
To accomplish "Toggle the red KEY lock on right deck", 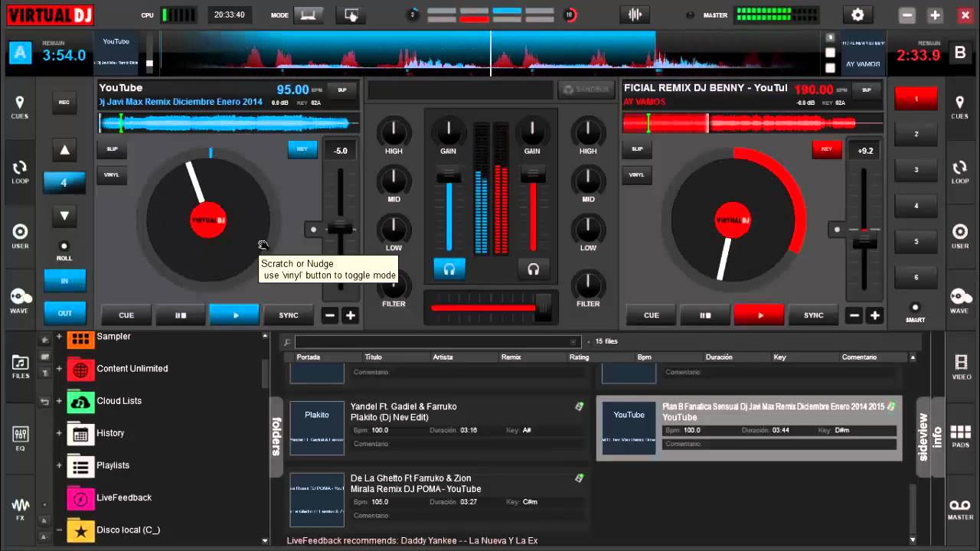I will 827,149.
